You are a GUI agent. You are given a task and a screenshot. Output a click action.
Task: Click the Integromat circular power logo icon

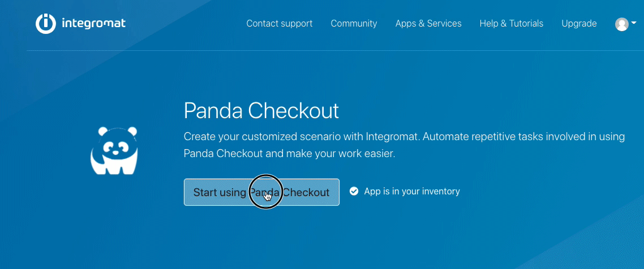(46, 23)
